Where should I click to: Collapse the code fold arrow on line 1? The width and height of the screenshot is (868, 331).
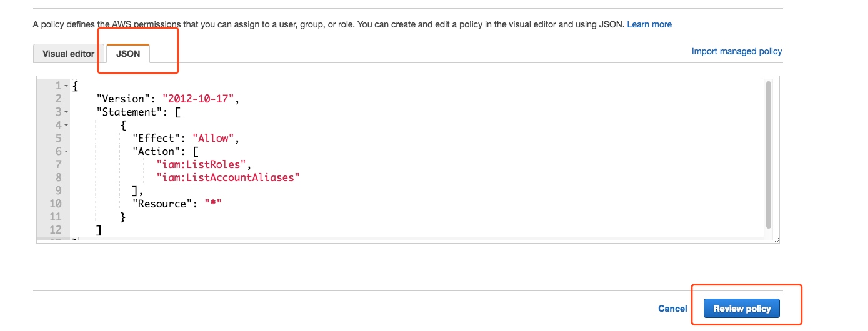tap(66, 86)
